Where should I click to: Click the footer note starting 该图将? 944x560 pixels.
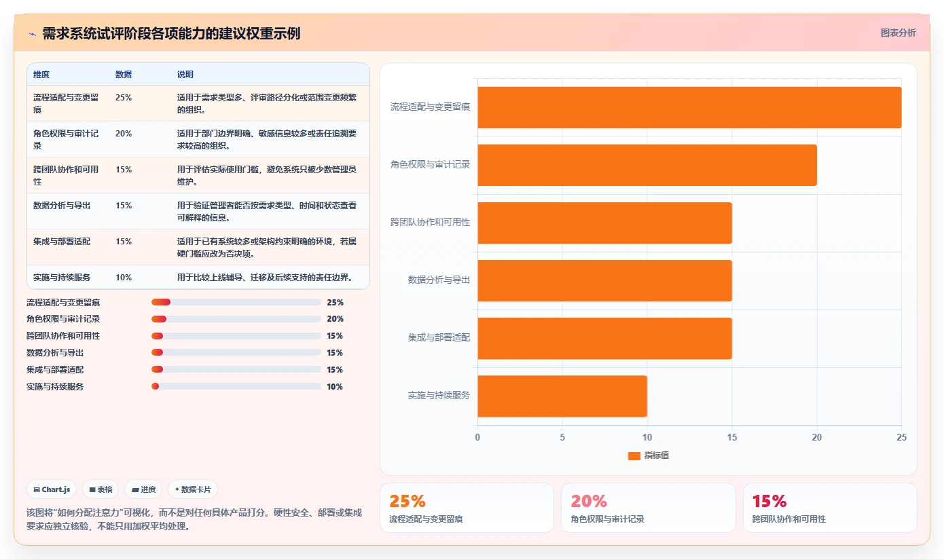(x=194, y=519)
